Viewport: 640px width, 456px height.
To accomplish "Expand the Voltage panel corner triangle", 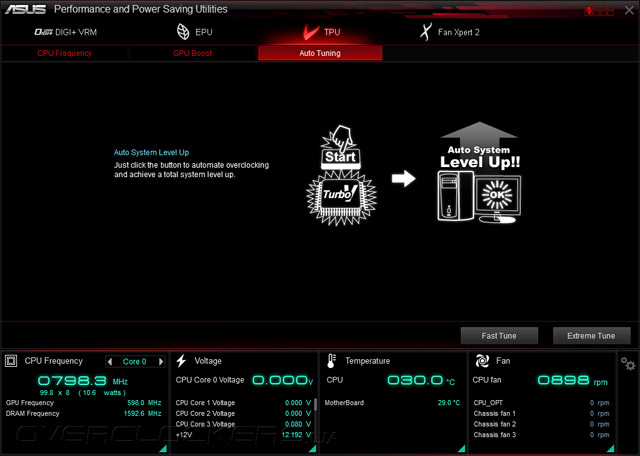I will [312, 449].
